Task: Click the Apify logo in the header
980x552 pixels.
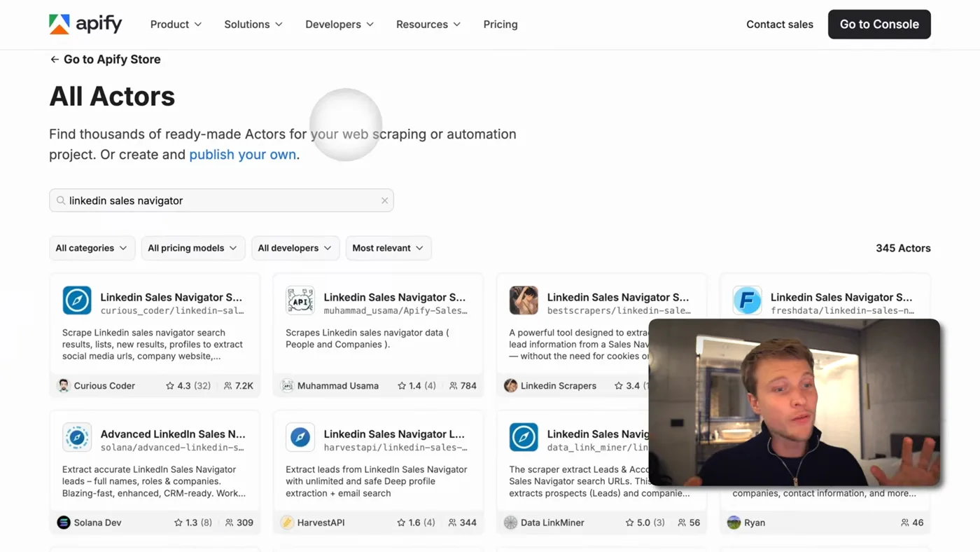Action: pos(85,24)
